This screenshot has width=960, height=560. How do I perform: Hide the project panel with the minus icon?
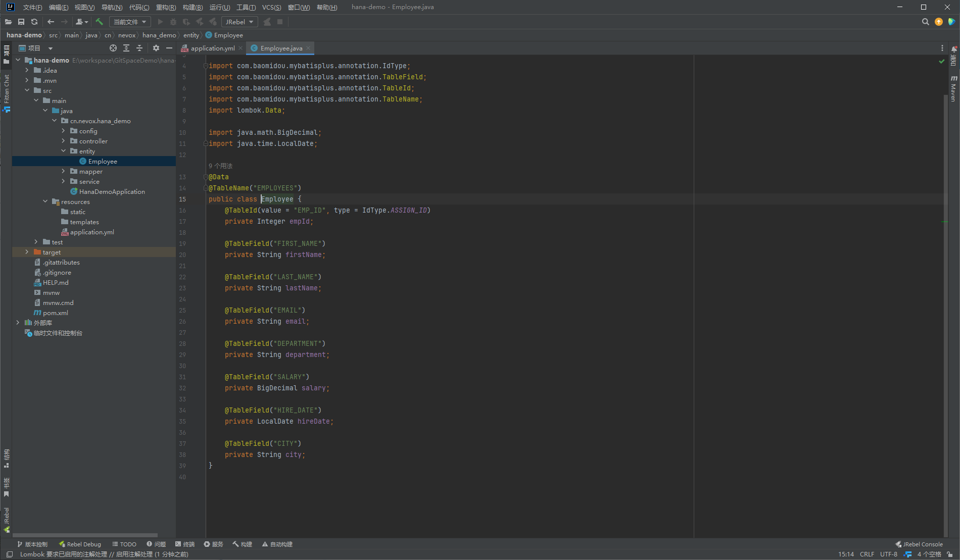click(x=169, y=48)
